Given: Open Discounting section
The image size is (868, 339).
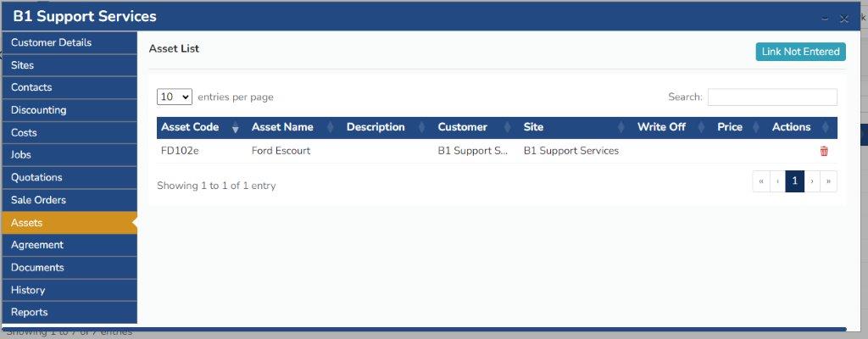Looking at the screenshot, I should pyautogui.click(x=70, y=110).
